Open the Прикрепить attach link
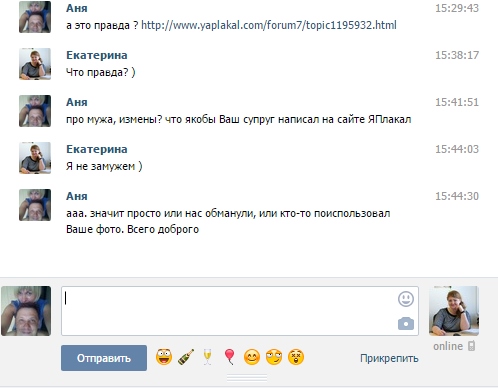The image size is (498, 391). point(389,358)
